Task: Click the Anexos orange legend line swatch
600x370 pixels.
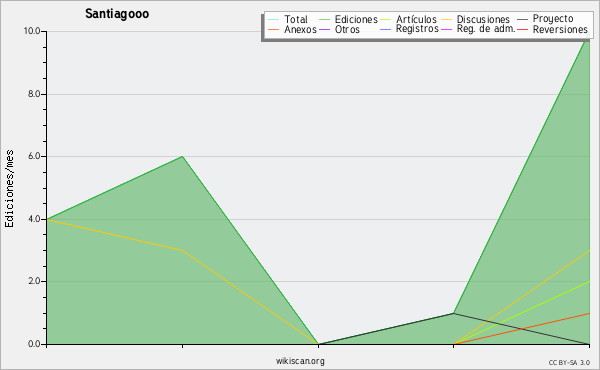Action: 274,29
